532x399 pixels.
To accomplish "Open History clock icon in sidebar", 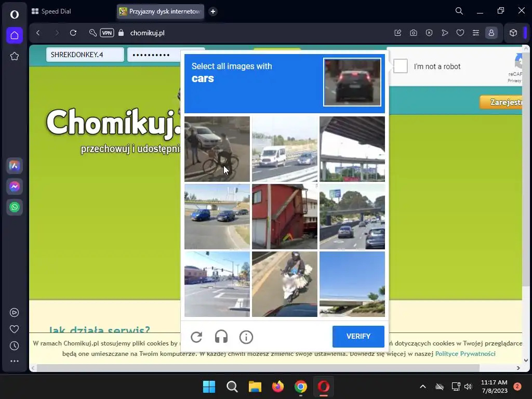I will click(x=14, y=345).
